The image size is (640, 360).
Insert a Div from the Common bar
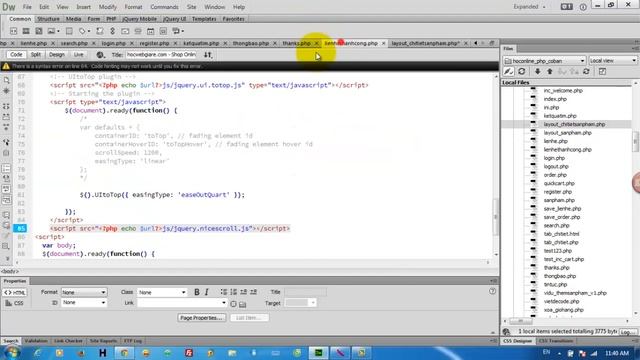pos(13,31)
